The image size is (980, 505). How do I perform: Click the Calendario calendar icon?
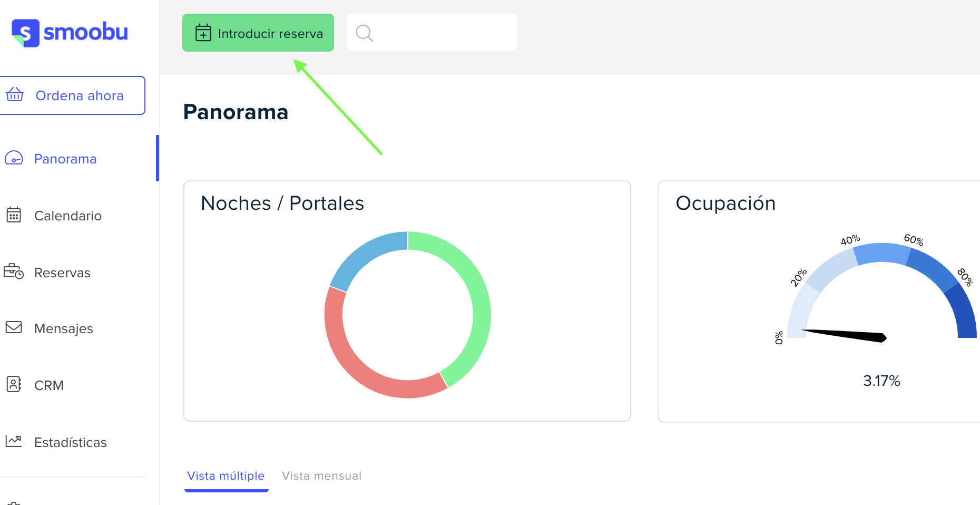click(14, 215)
